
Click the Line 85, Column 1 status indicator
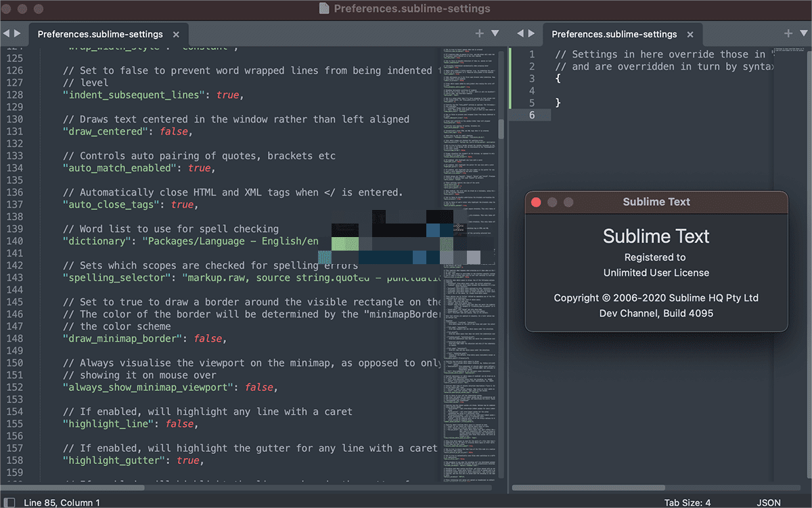(62, 503)
